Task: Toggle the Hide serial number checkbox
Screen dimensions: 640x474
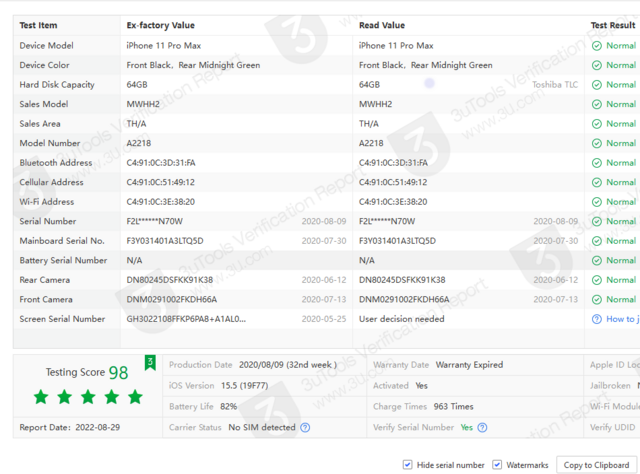Action: coord(407,465)
